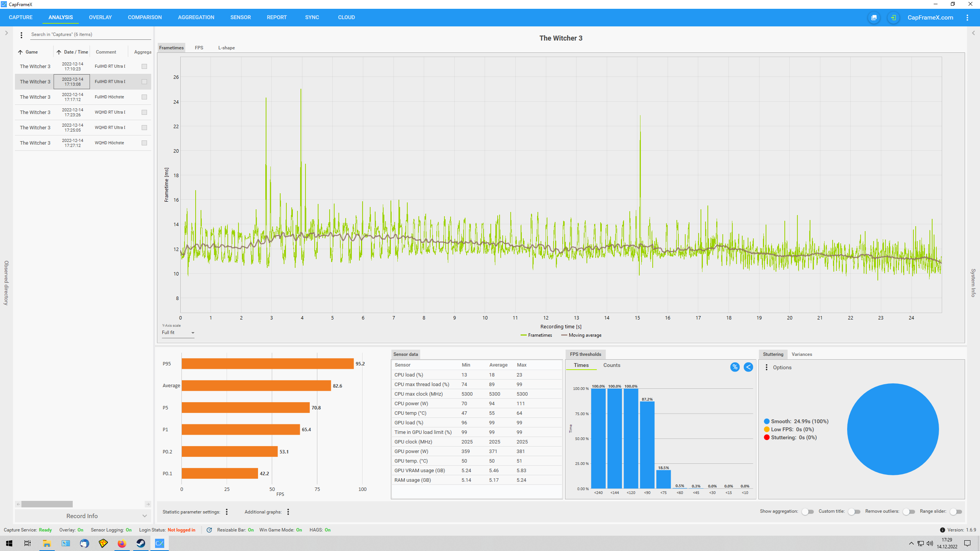Click the Search in Captures field
The width and height of the screenshot is (980, 551).
pyautogui.click(x=90, y=34)
